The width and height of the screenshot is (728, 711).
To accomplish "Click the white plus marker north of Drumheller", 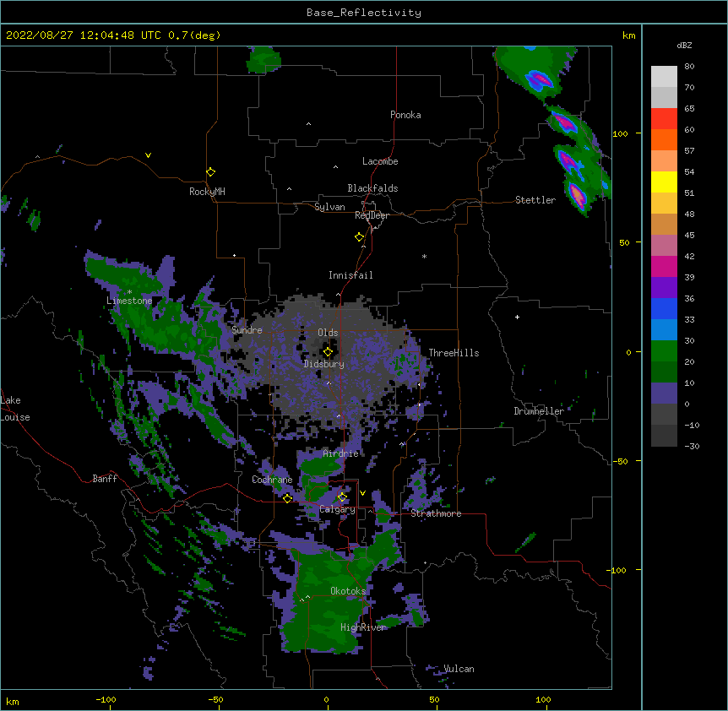I will coord(517,317).
